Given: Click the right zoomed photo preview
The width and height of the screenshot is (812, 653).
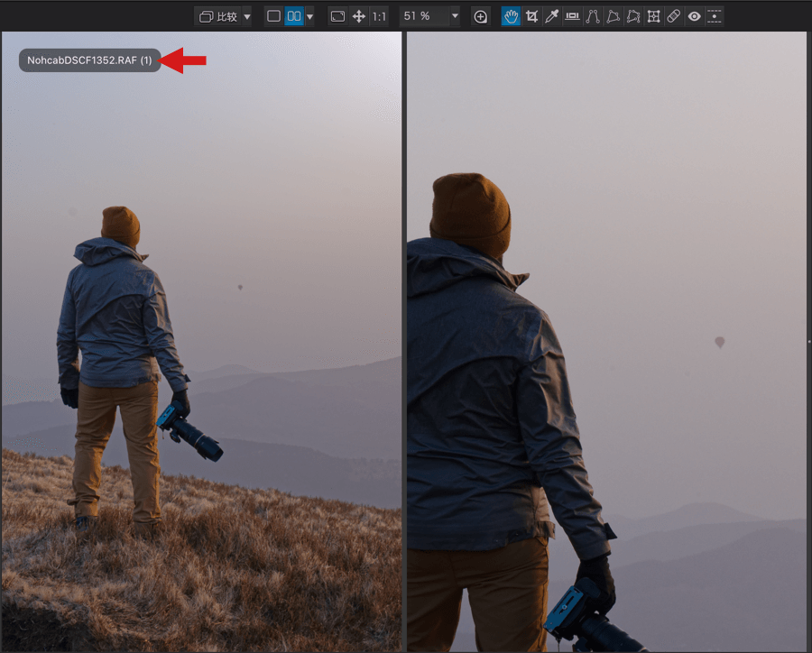Looking at the screenshot, I should 606,342.
